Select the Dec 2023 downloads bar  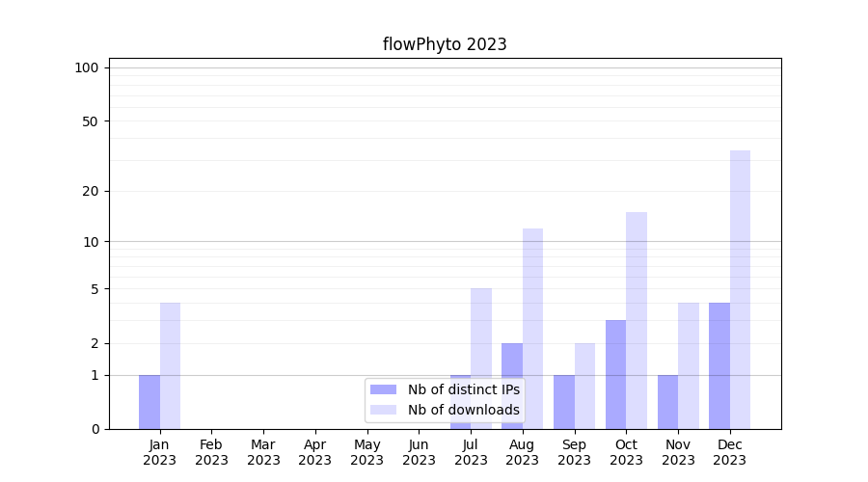(x=740, y=289)
